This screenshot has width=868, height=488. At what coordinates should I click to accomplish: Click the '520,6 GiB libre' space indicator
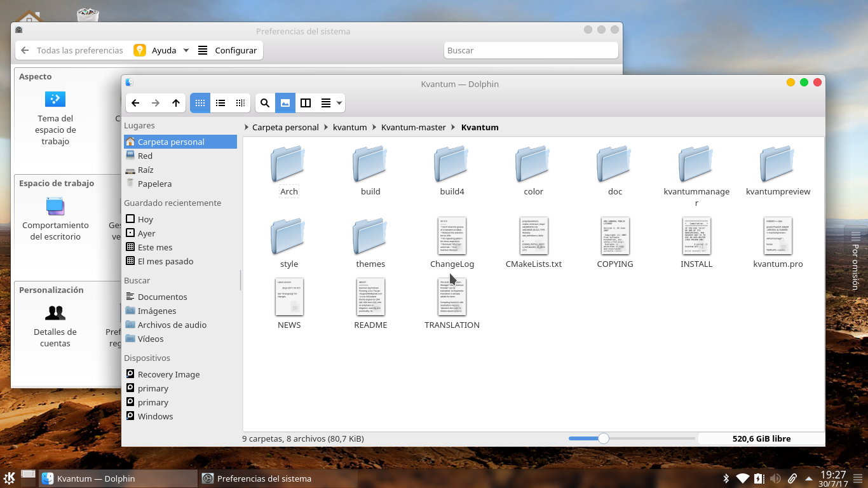tap(761, 438)
